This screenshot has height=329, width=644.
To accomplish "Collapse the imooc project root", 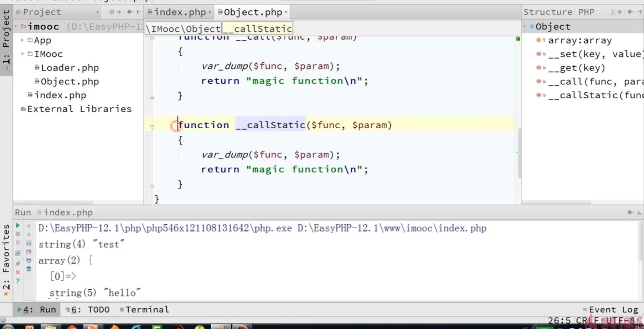I will [16, 27].
